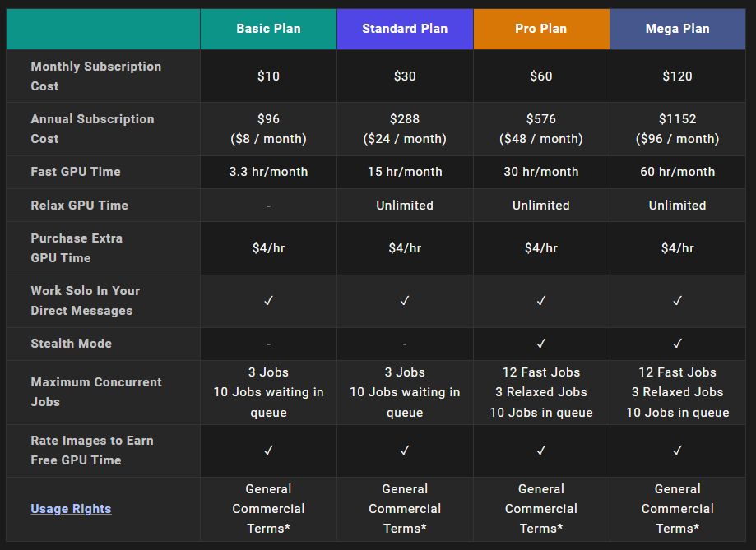
Task: Click the $1152 ($96 / month) annual cell
Action: click(x=677, y=129)
